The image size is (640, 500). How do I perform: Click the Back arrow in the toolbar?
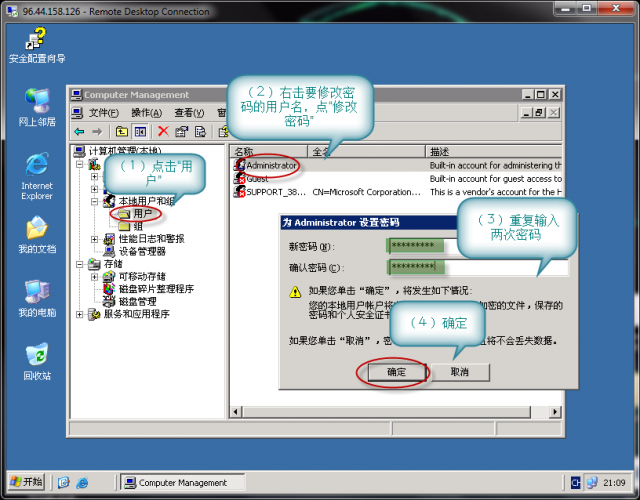(x=79, y=131)
